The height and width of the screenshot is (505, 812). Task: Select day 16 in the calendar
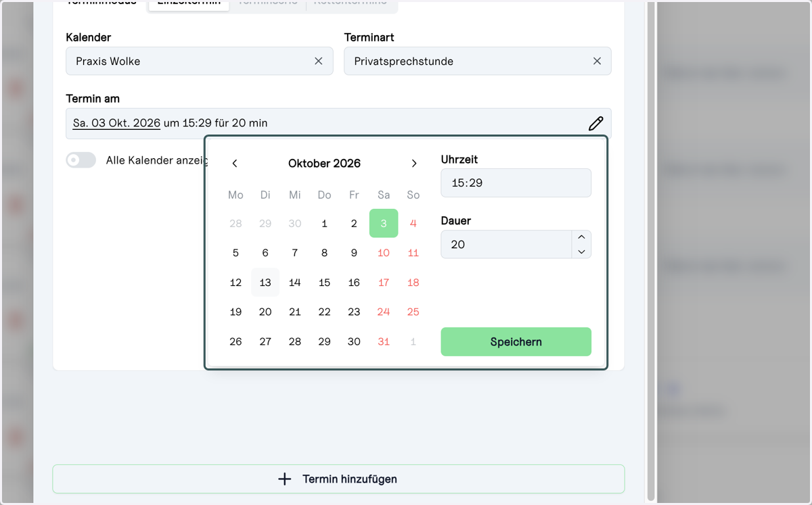pyautogui.click(x=354, y=283)
